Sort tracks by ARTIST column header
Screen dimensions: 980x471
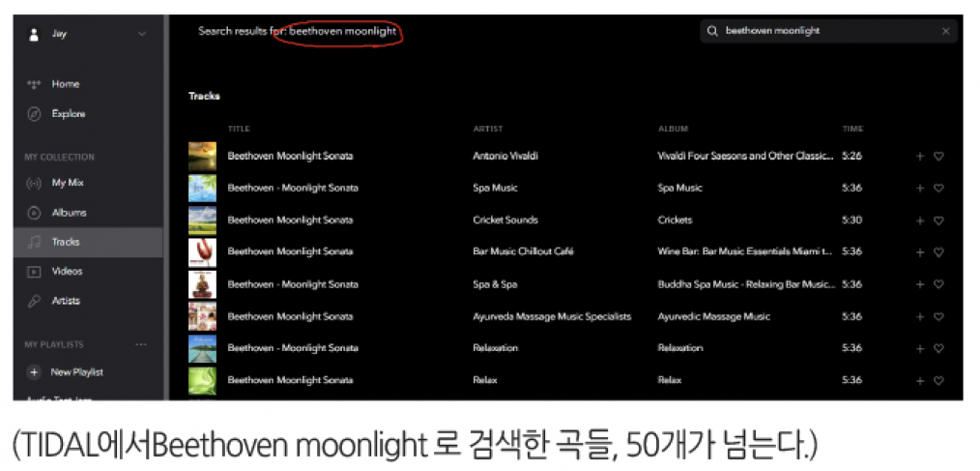[x=487, y=129]
